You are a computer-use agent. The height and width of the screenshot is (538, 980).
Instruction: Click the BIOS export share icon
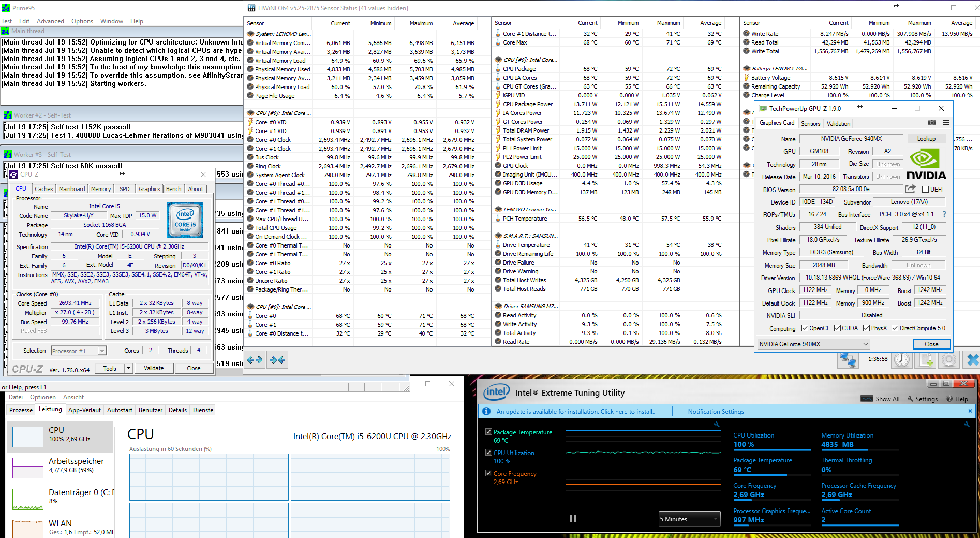pyautogui.click(x=910, y=189)
